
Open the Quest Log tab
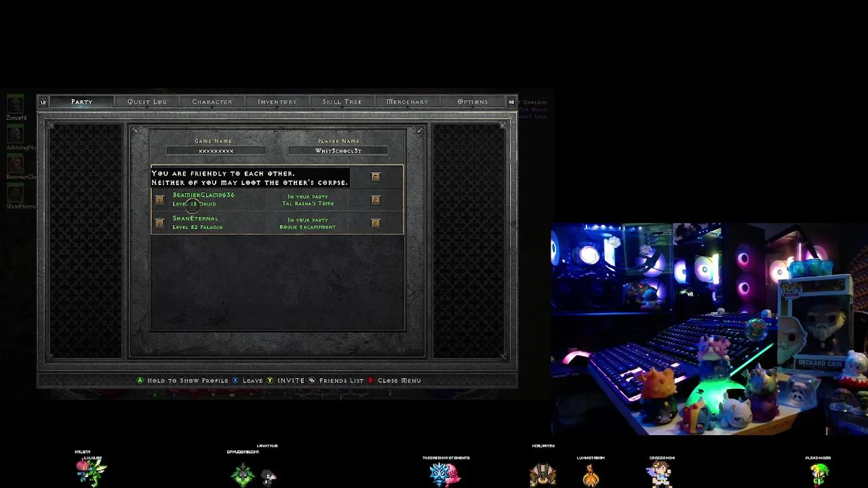tap(147, 102)
